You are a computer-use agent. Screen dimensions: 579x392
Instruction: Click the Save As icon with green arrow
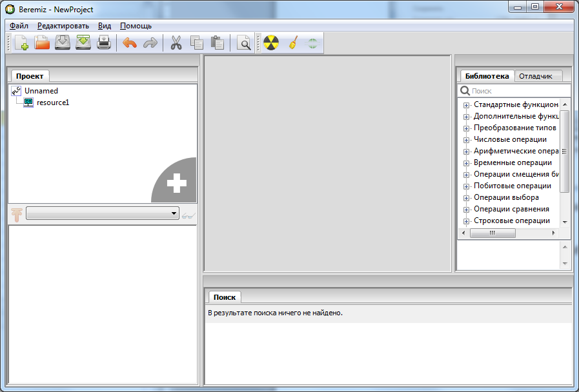83,43
